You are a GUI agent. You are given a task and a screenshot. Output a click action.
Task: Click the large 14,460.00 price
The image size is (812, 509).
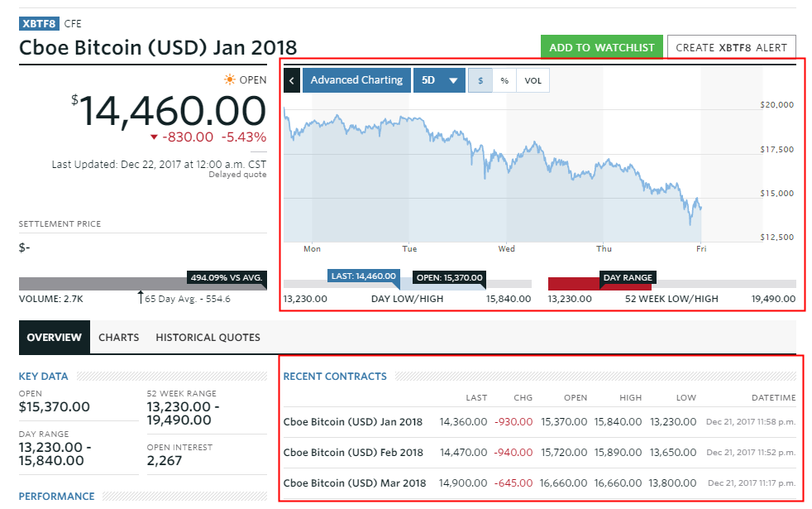(x=173, y=111)
